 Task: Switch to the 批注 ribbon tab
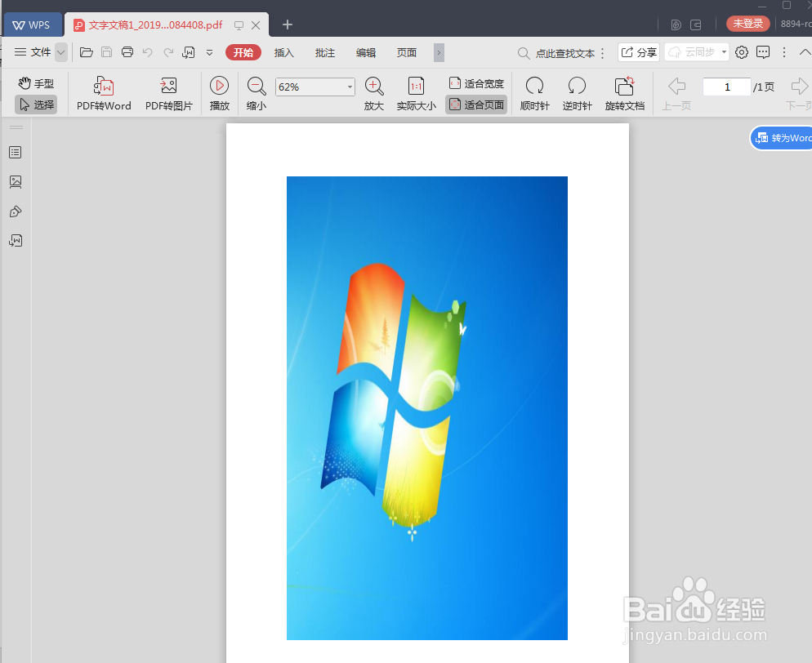pos(325,52)
